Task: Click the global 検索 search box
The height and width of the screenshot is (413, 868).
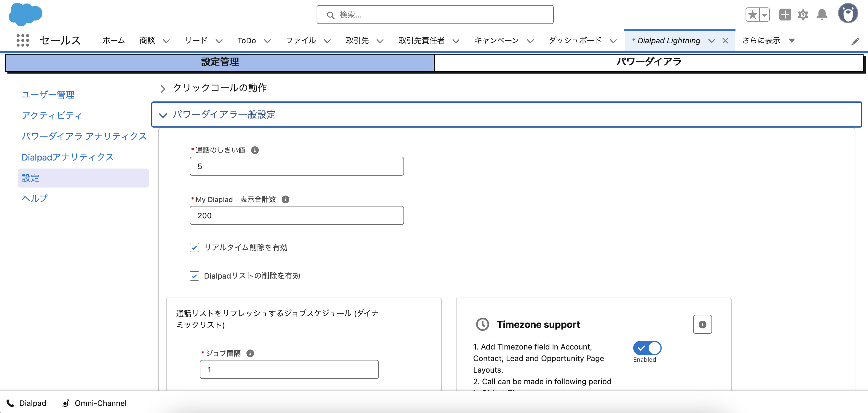Action: [x=435, y=15]
